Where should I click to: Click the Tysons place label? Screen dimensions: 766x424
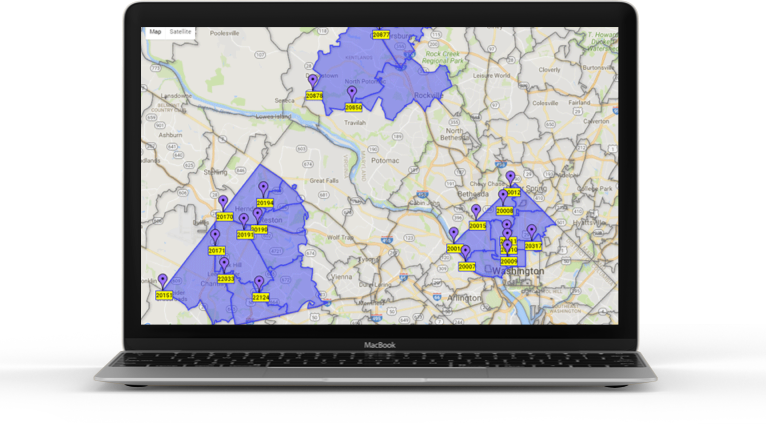(368, 260)
